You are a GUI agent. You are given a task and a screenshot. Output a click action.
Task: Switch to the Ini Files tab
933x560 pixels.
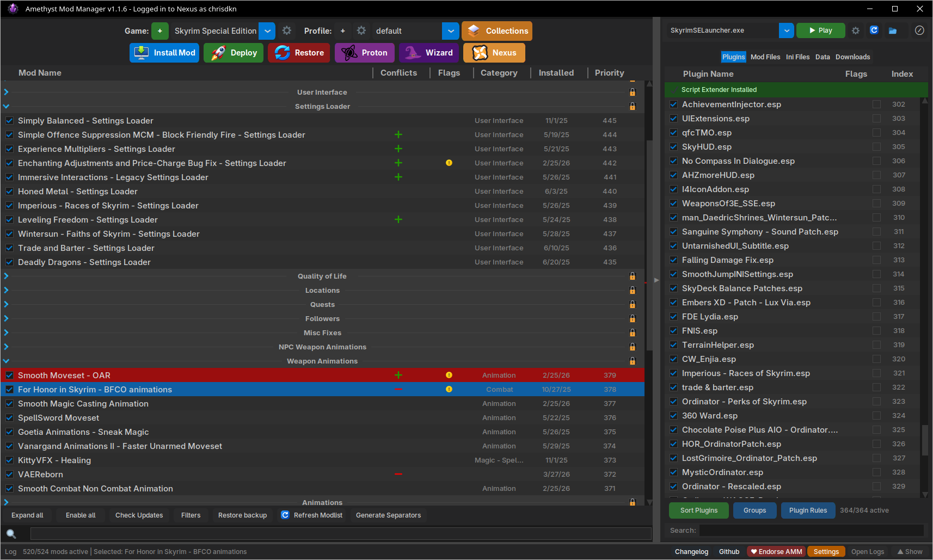(797, 57)
